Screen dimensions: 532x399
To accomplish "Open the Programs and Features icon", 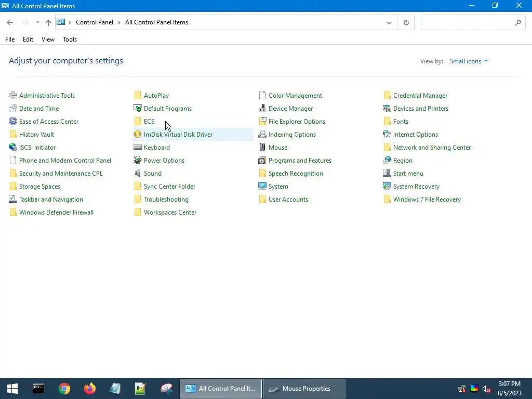I will tap(262, 160).
